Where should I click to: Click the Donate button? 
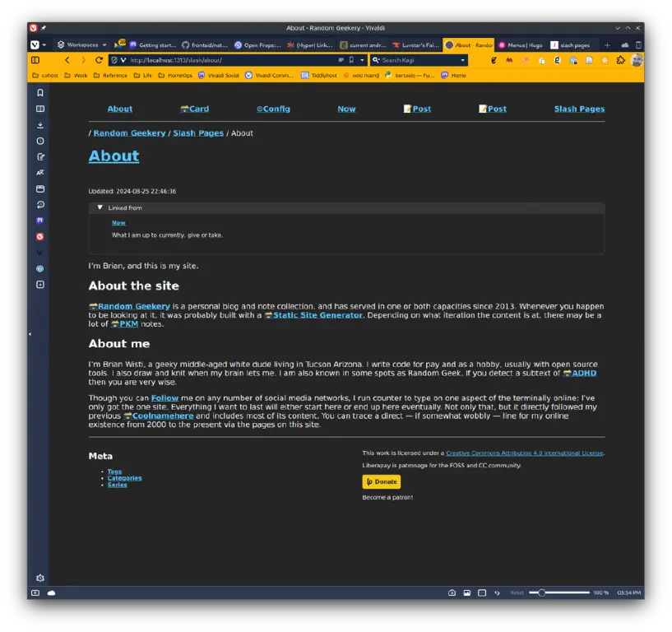382,481
